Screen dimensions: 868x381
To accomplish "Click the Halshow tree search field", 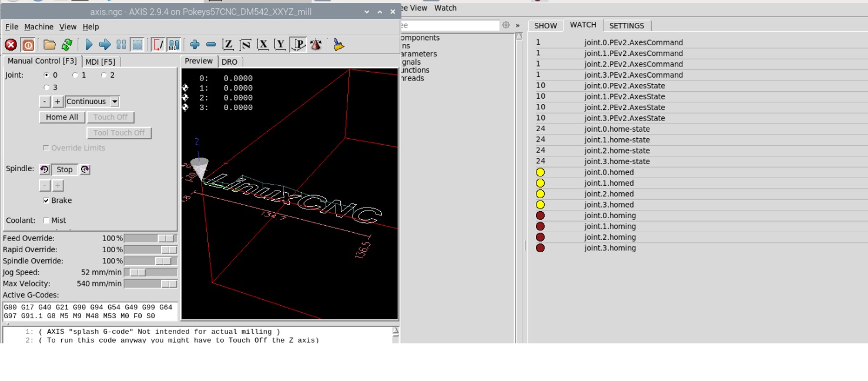I will (x=450, y=25).
